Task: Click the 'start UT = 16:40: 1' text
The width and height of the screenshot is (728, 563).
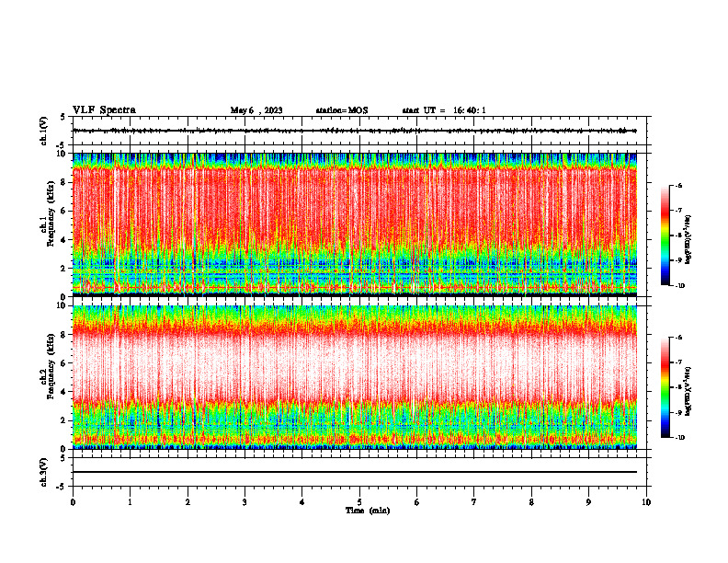Action: (444, 110)
